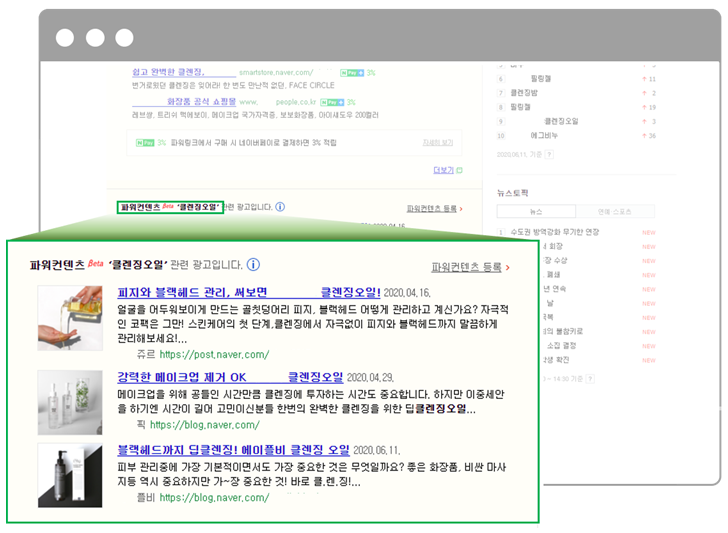This screenshot has width=728, height=533.
Task: Click the info icon in the enlarged 파워컨텐츠 header
Action: (x=253, y=265)
